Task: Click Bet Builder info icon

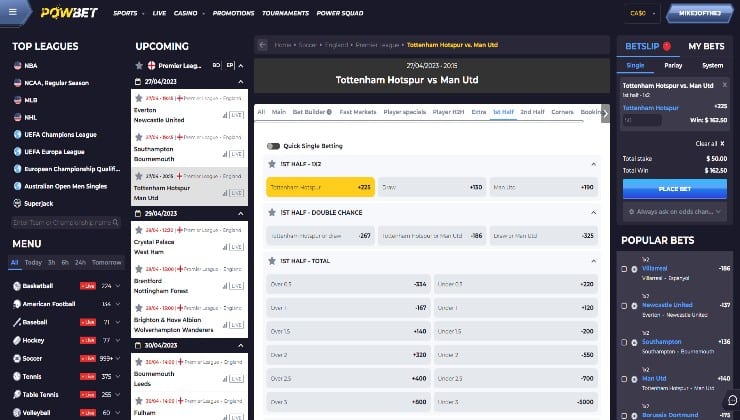Action: coord(329,112)
